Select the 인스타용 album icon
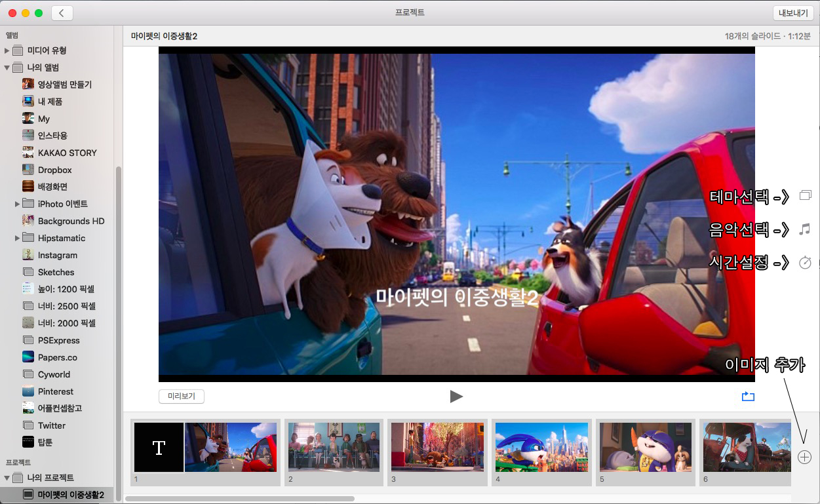The height and width of the screenshot is (504, 820). (x=28, y=136)
